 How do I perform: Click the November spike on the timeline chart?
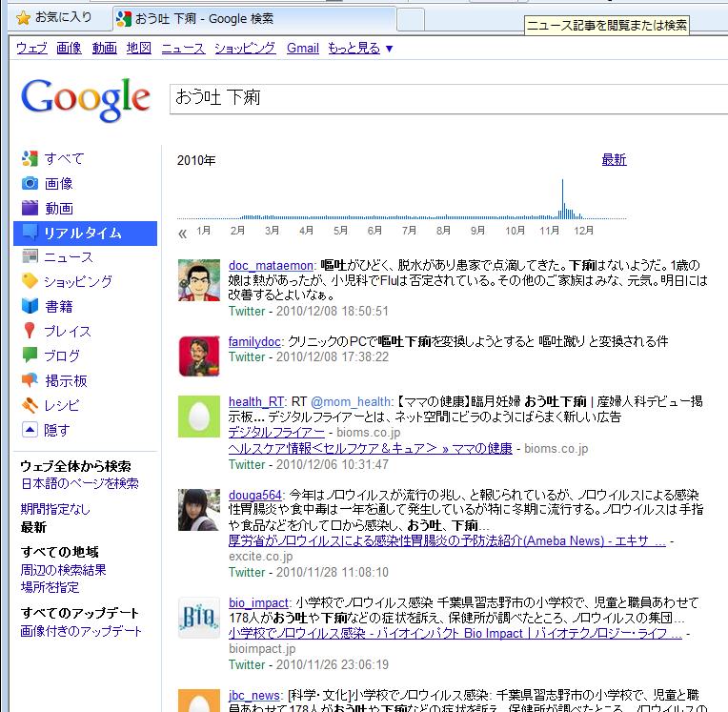pyautogui.click(x=562, y=199)
